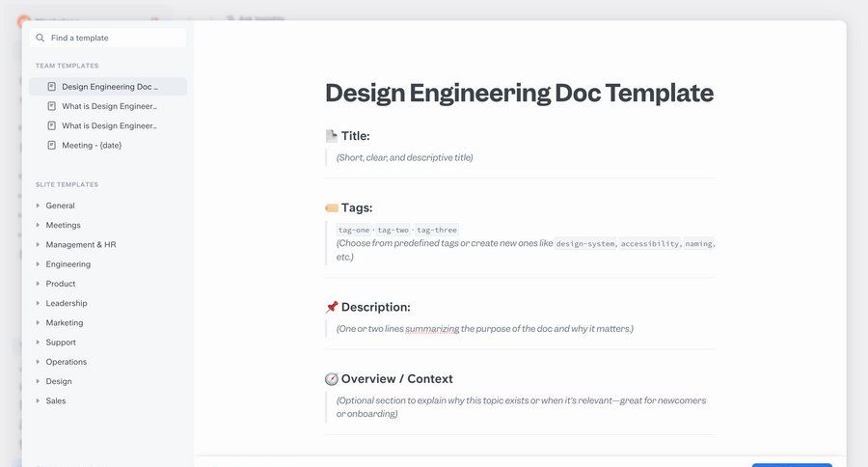The height and width of the screenshot is (467, 868).
Task: Open the Sales templates category
Action: (x=56, y=401)
